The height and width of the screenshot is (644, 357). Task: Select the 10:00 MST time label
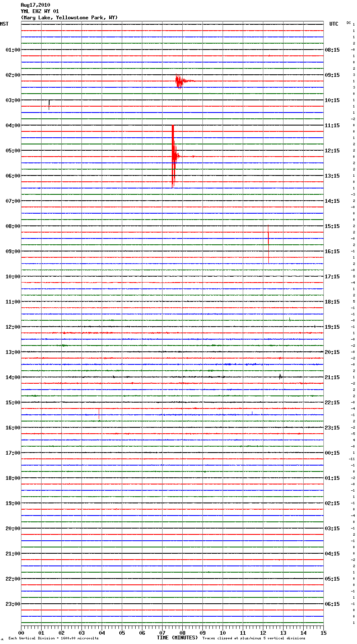(13, 277)
